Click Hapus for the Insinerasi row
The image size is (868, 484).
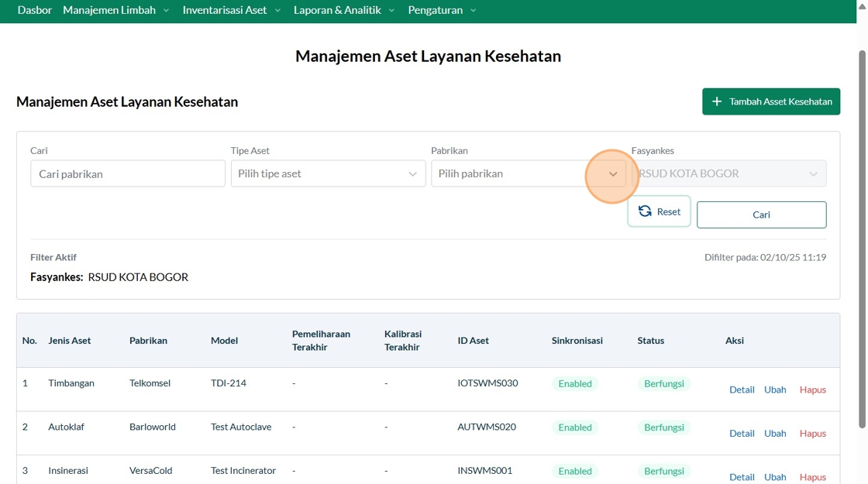[813, 477]
